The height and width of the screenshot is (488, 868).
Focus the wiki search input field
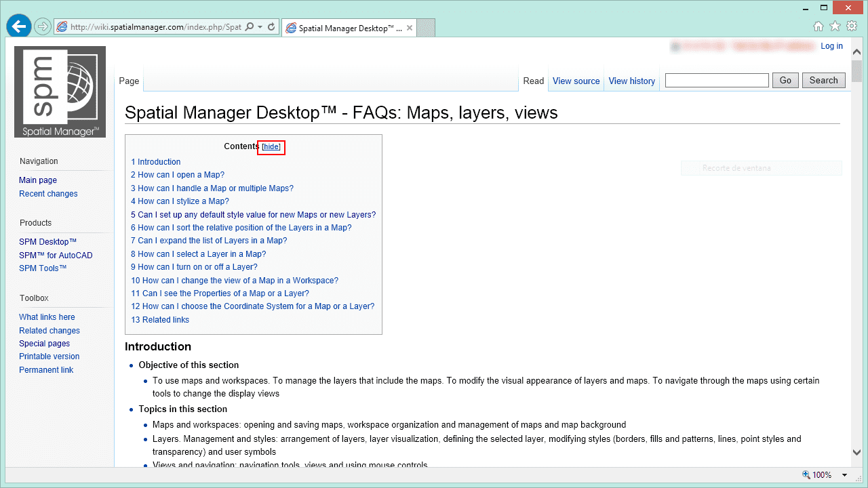(x=717, y=80)
